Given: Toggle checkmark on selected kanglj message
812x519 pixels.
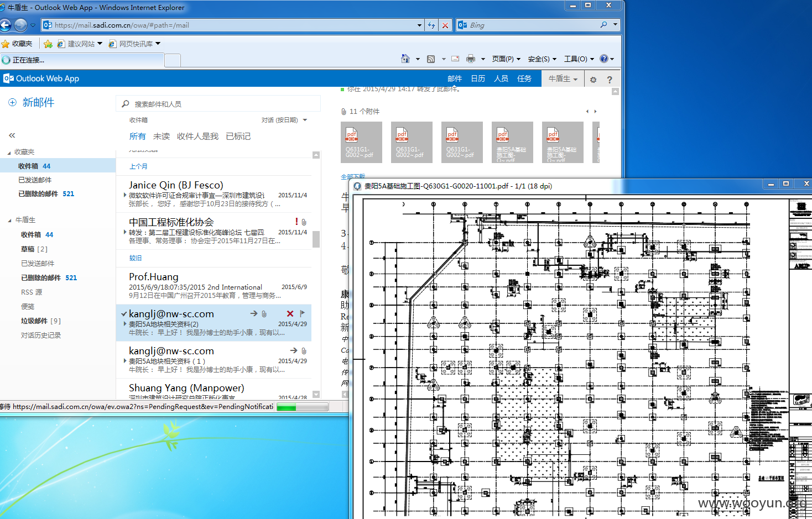Looking at the screenshot, I should click(124, 313).
